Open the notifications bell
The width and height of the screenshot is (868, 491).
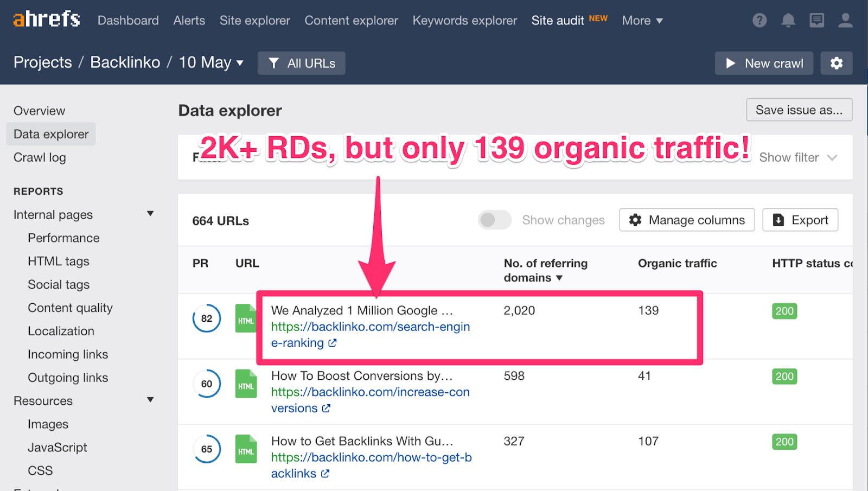[788, 21]
